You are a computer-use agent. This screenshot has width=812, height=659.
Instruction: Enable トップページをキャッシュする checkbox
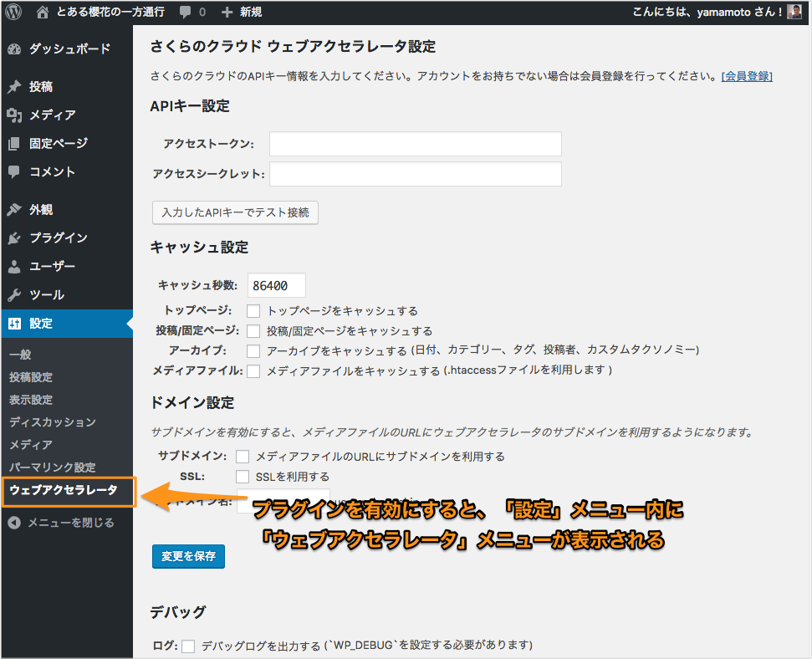pyautogui.click(x=253, y=311)
